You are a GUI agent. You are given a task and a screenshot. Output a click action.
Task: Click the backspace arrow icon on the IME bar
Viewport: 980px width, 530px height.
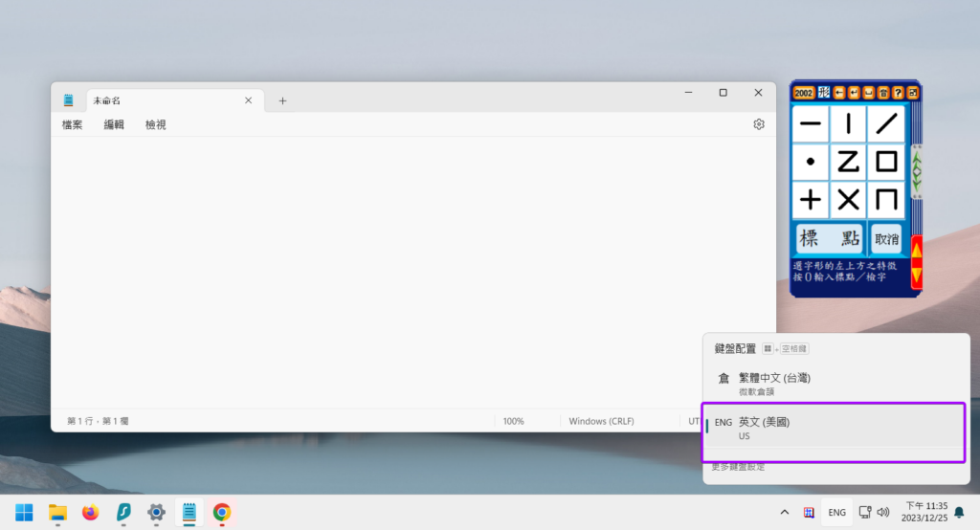pos(838,93)
